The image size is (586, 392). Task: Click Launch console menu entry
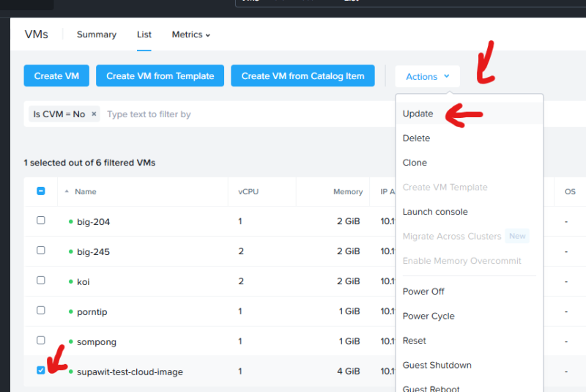[x=435, y=212]
